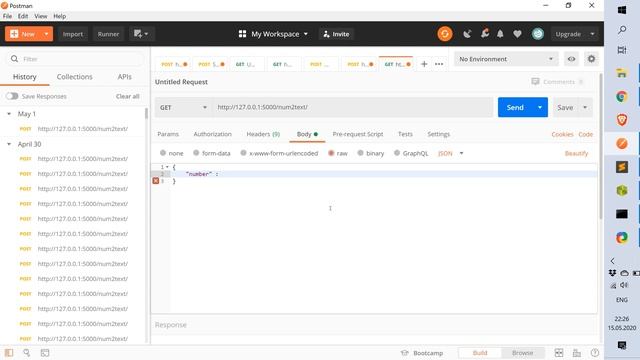This screenshot has height=360, width=640.
Task: Open the notifications bell
Action: tap(500, 34)
